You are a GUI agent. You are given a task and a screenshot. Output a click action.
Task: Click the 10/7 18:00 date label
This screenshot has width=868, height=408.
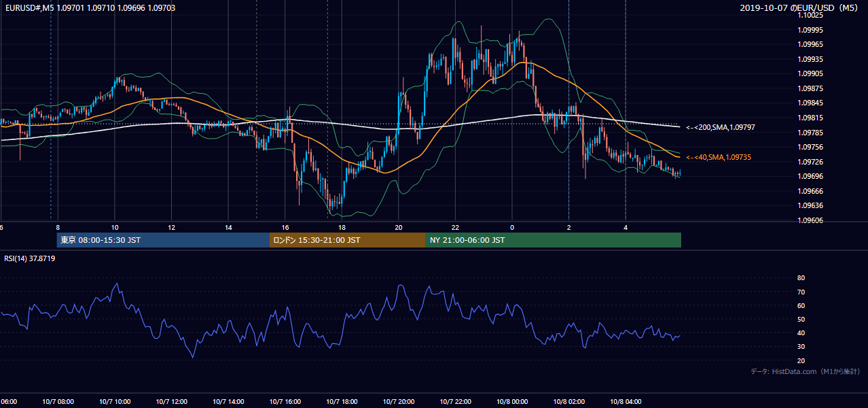[342, 401]
